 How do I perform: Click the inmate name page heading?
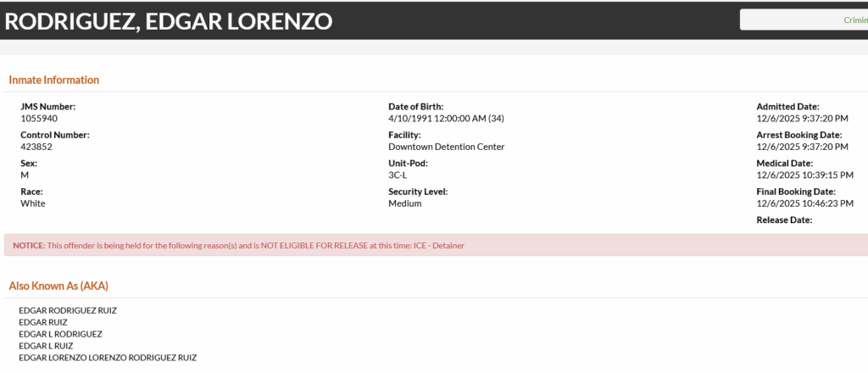coord(169,21)
